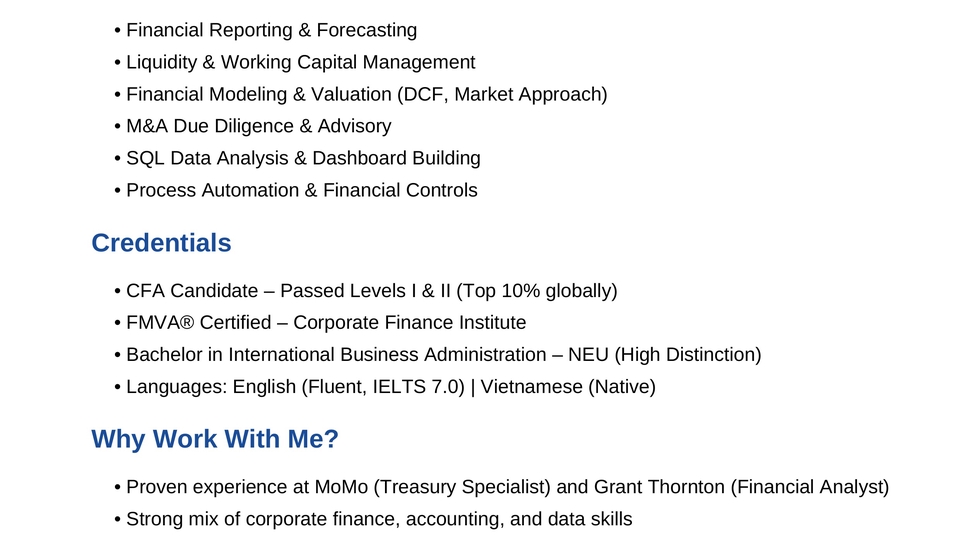The height and width of the screenshot is (540, 960).
Task: Click the Financial Reporting & Forecasting bullet
Action: tap(271, 31)
